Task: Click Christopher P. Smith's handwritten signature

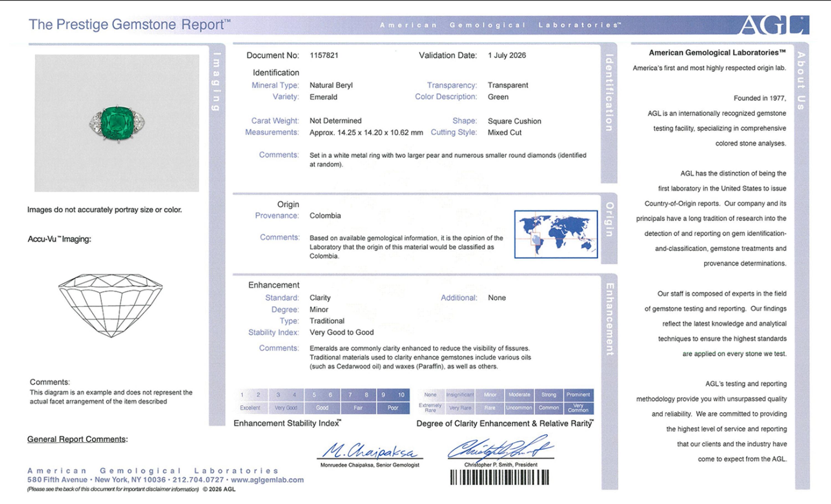Action: tap(501, 447)
